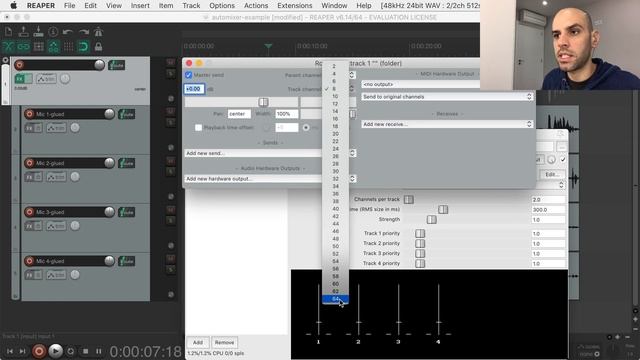Click the Undo arrow in the toolbar
The width and height of the screenshot is (640, 360).
[x=68, y=31]
